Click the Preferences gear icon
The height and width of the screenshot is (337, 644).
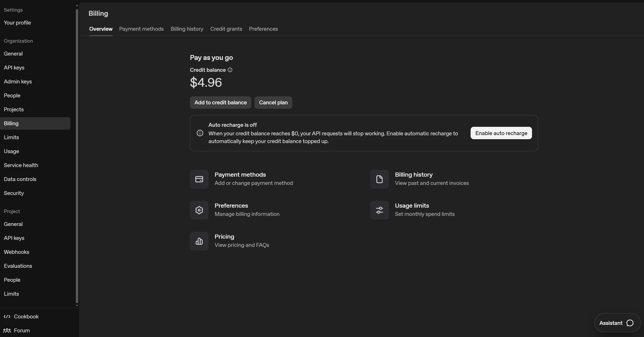pyautogui.click(x=199, y=210)
